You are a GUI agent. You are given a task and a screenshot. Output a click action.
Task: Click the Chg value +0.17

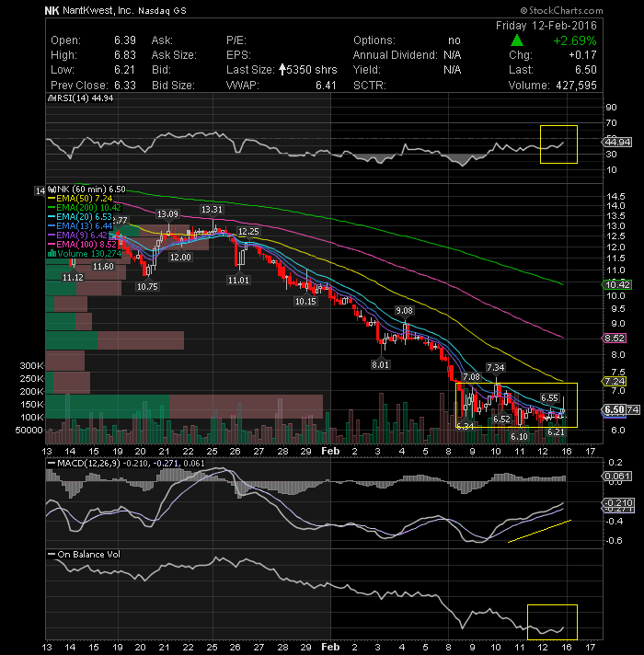(x=582, y=55)
